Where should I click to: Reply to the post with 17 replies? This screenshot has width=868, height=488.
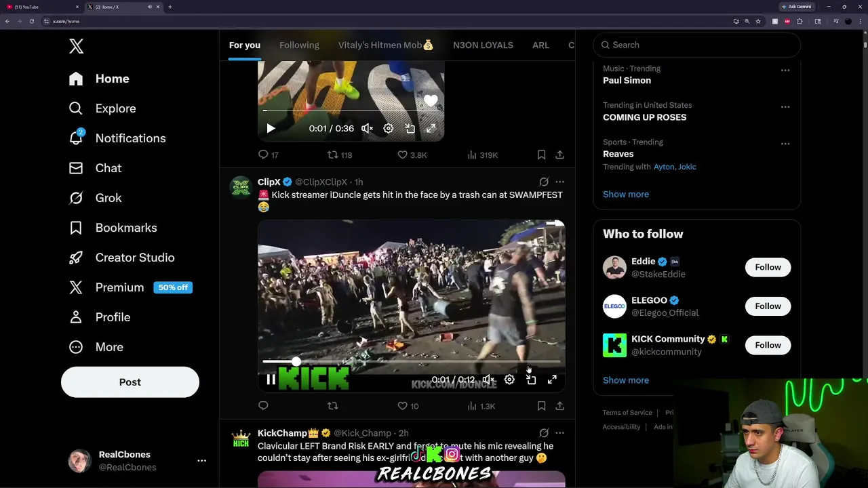pyautogui.click(x=269, y=155)
